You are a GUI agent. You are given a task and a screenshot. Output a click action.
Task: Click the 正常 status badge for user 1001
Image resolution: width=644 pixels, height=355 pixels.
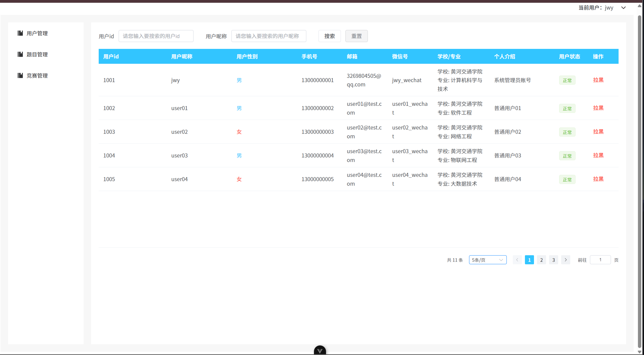pos(567,80)
